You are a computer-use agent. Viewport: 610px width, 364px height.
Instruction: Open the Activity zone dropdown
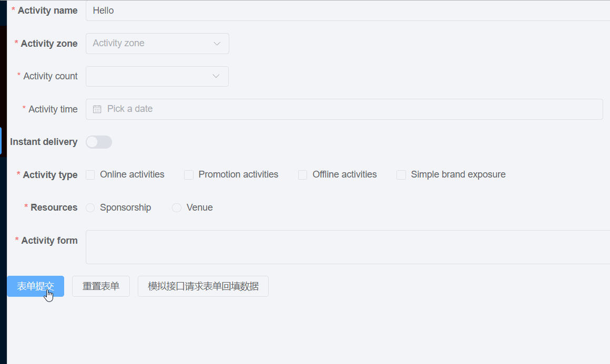(x=157, y=44)
